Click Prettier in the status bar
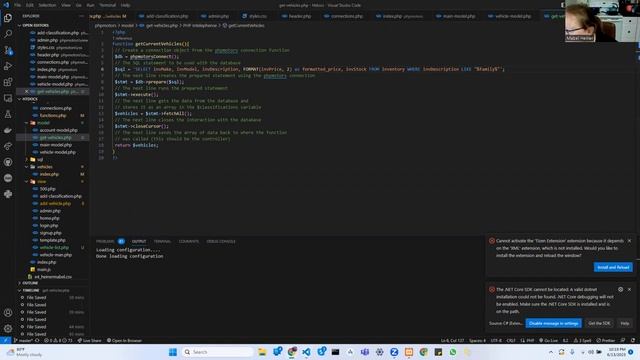The height and width of the screenshot is (360, 640). 606,340
